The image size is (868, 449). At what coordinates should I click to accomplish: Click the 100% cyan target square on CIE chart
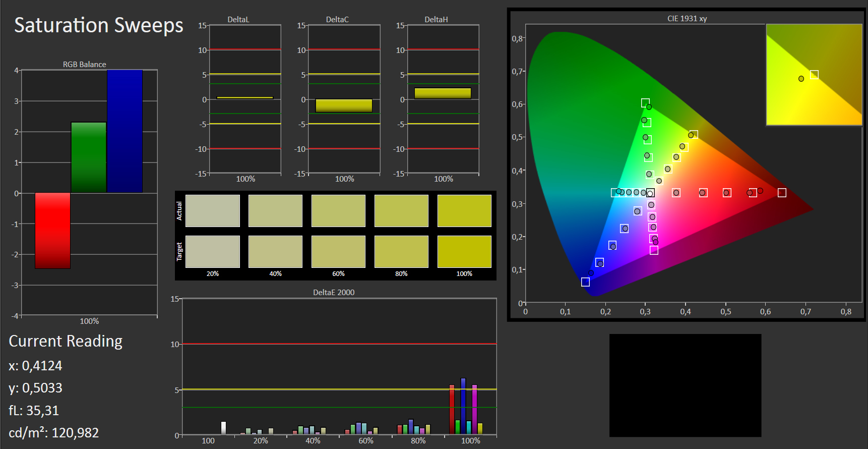(615, 193)
